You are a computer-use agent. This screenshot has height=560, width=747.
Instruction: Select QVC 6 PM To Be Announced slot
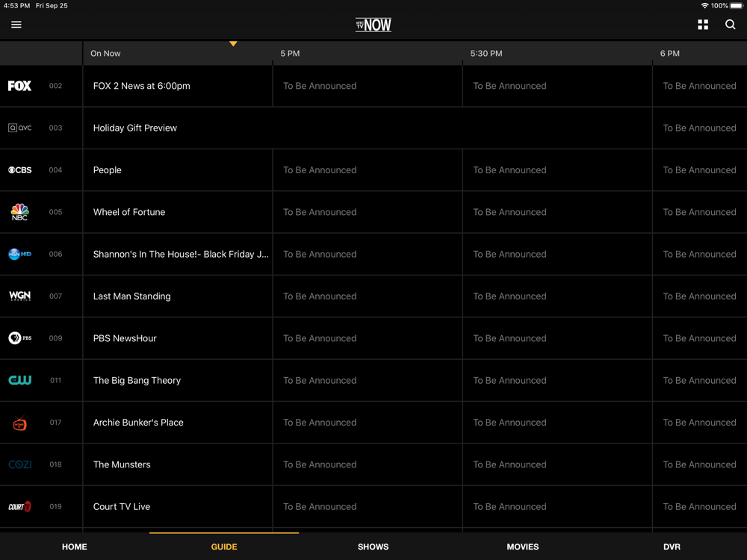(700, 128)
